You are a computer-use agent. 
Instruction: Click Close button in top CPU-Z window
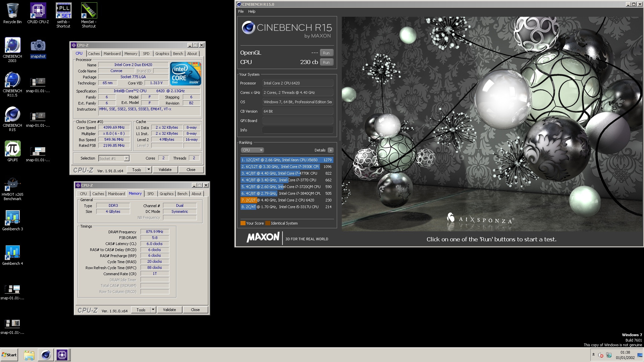pyautogui.click(x=191, y=170)
